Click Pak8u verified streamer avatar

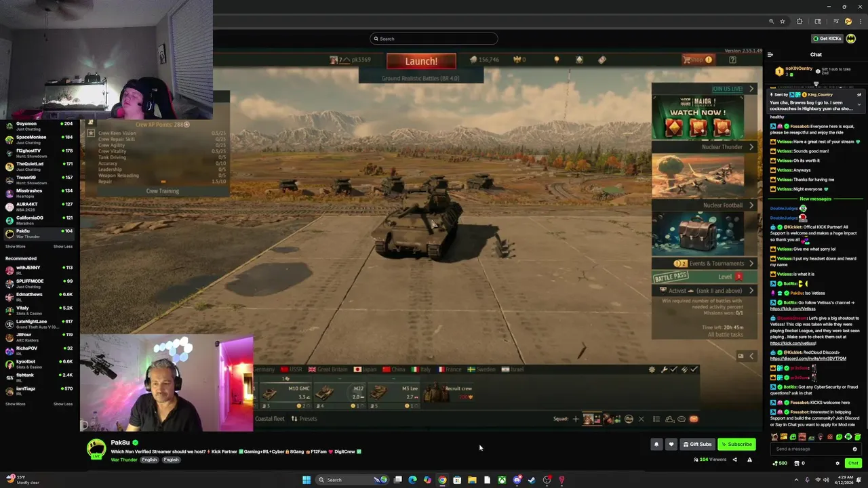coord(96,449)
